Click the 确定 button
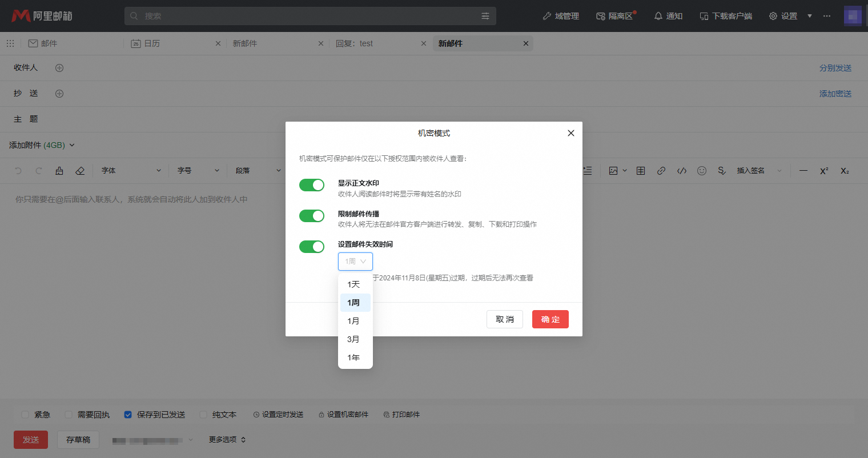868x458 pixels. (x=550, y=319)
